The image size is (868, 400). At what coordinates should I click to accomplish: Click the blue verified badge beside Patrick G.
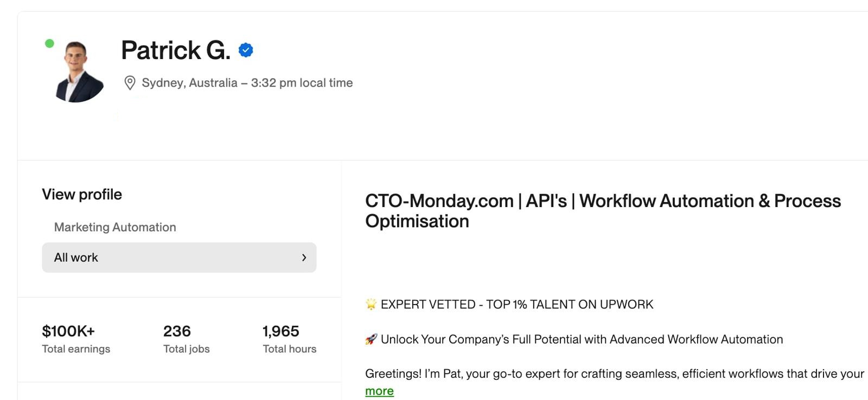tap(246, 49)
